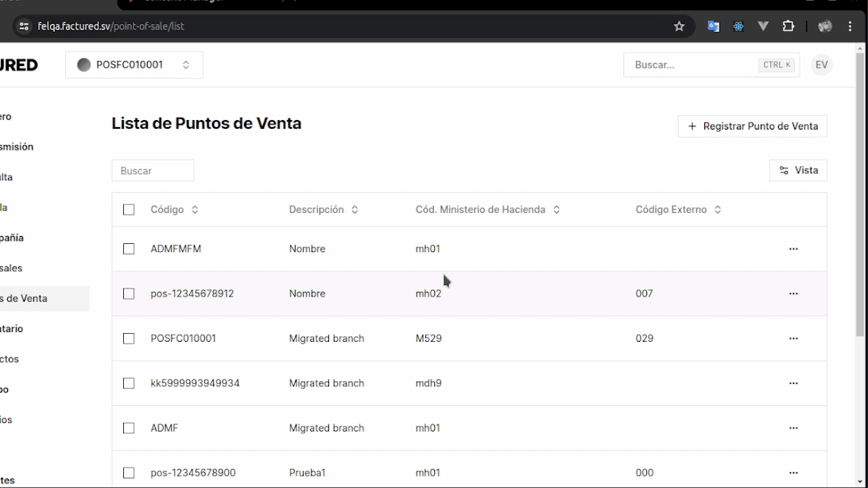The height and width of the screenshot is (488, 868).
Task: Check the row for ADMFMFM
Action: 130,249
